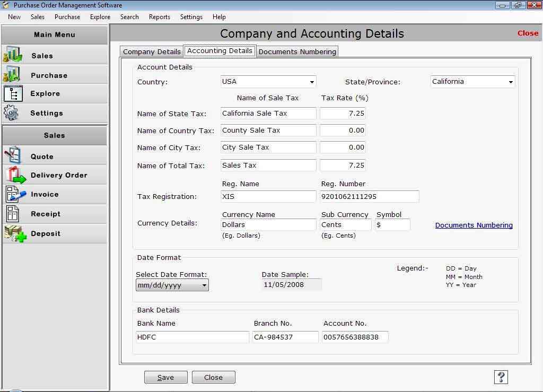Click the Sub Currency field with Cents
The image size is (543, 392).
click(345, 225)
